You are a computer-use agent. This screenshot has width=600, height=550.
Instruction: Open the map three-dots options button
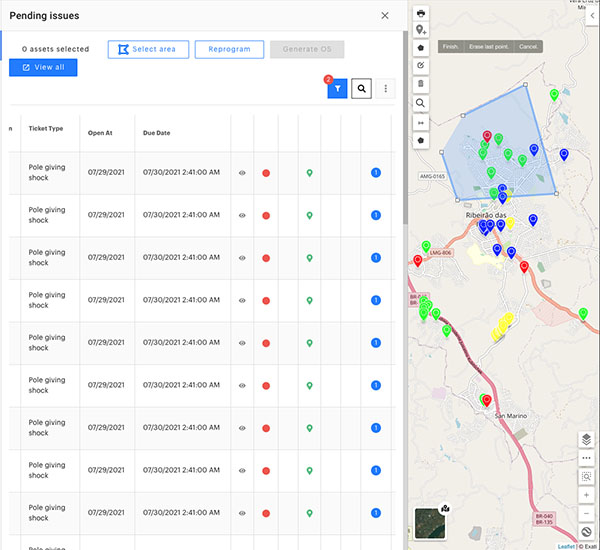click(x=586, y=458)
